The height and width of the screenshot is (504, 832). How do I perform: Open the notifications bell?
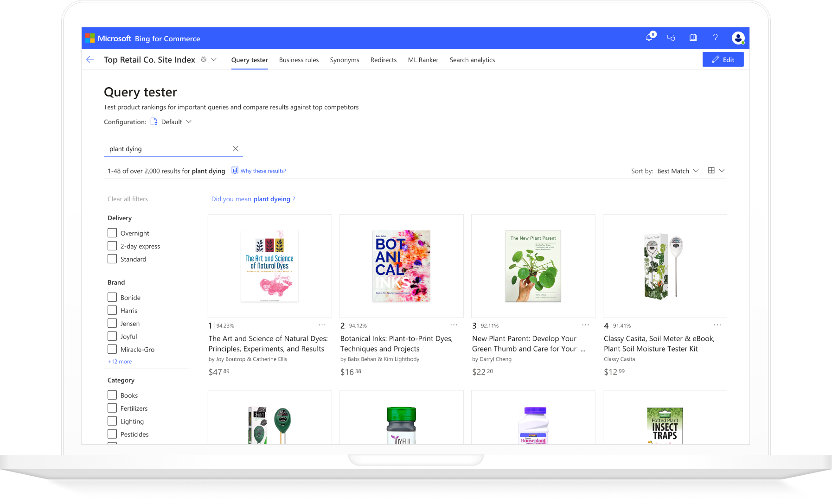point(649,38)
